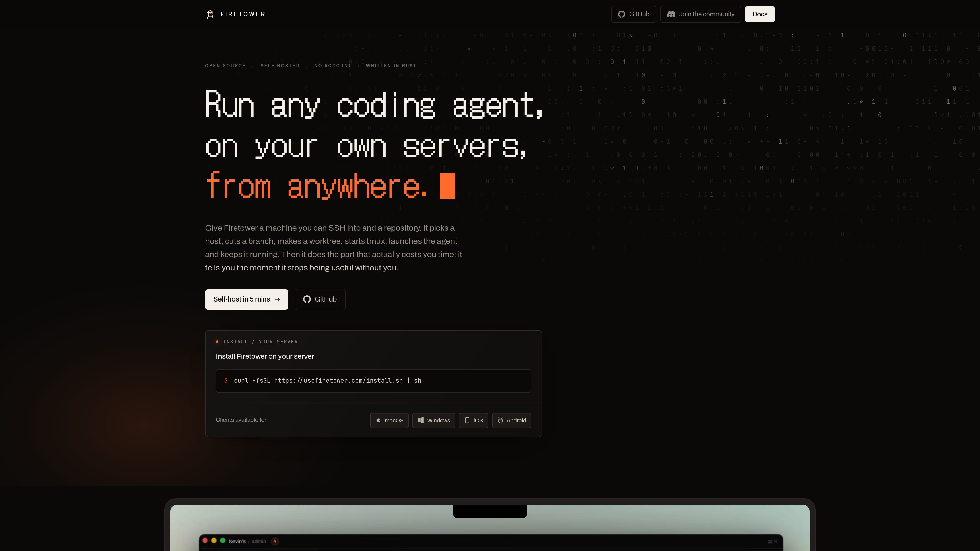Click the Firetower tower logo icon
Screen dimensions: 980x551
click(x=210, y=15)
